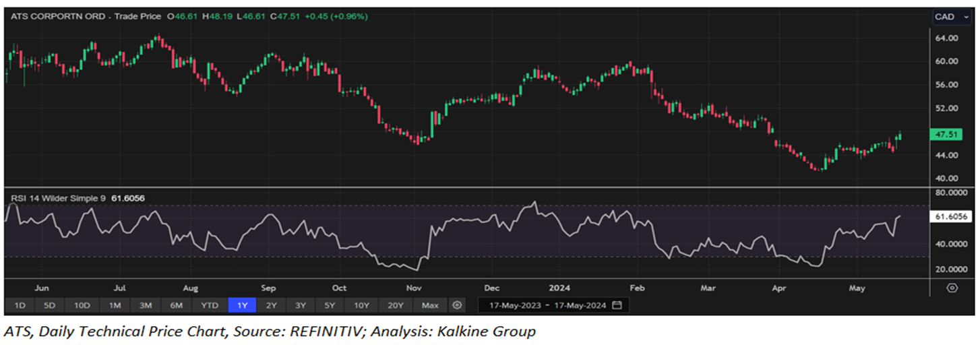The width and height of the screenshot is (980, 347).
Task: Open the calendar icon in the date range field
Action: [617, 305]
